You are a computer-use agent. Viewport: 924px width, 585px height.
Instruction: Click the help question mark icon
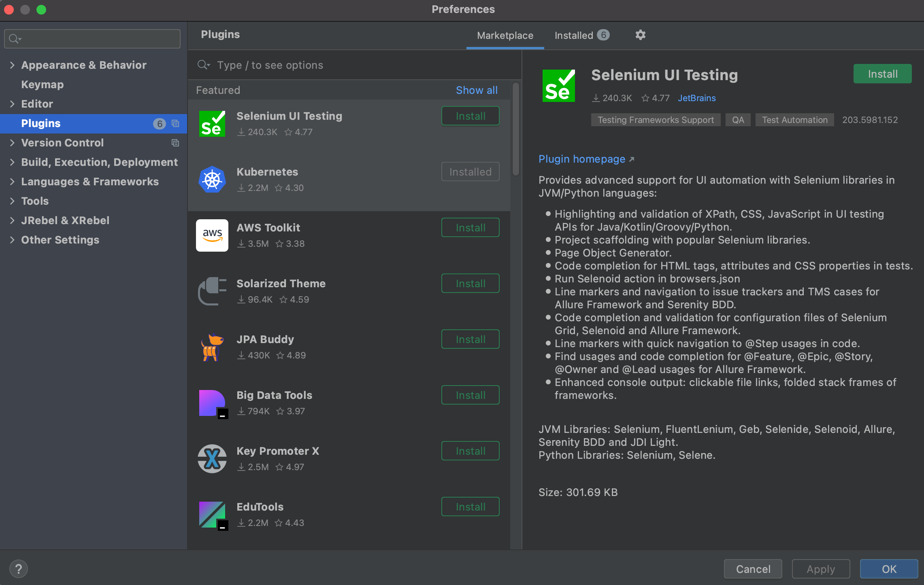tap(19, 568)
